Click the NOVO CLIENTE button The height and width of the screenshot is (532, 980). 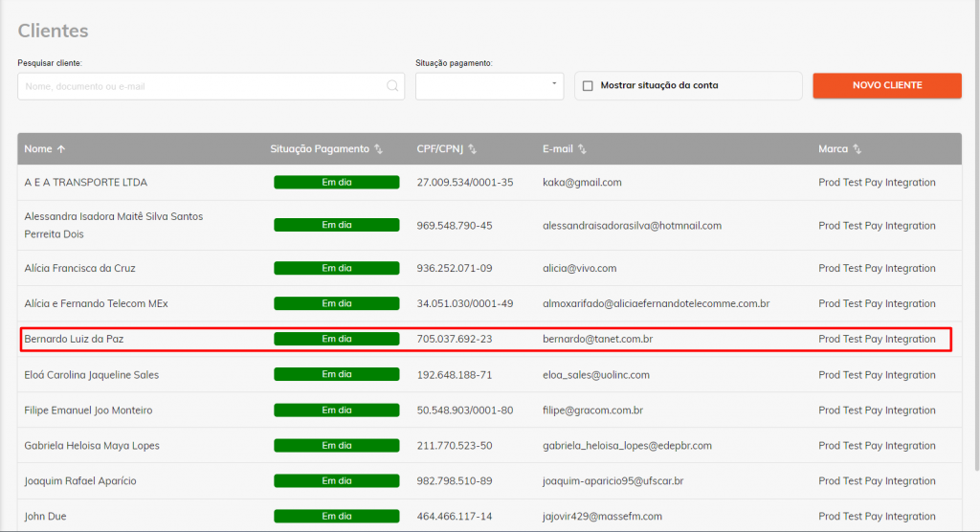tap(887, 85)
